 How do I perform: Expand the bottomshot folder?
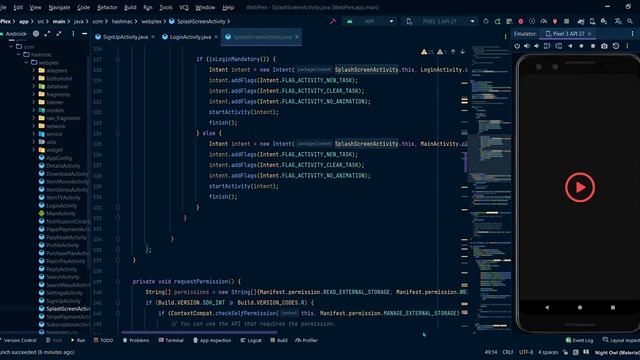pos(34,78)
